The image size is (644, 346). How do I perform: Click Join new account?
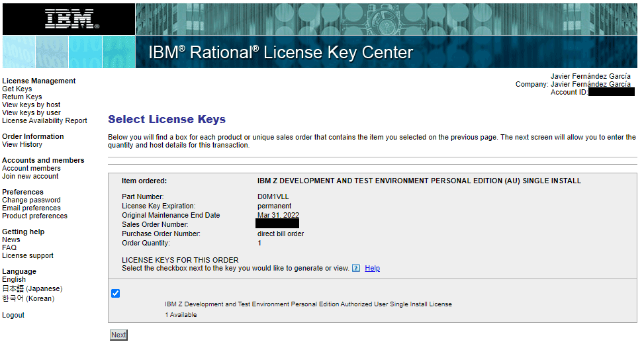pos(30,176)
